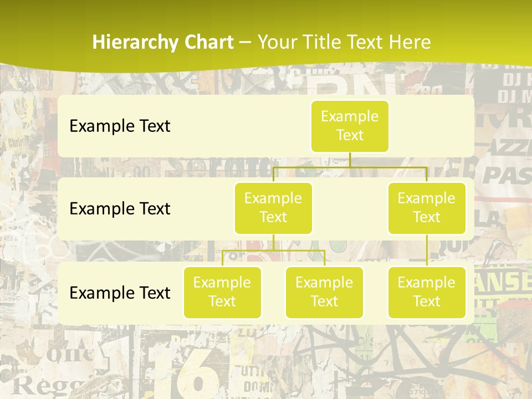Image resolution: width=532 pixels, height=399 pixels.
Task: Select the leftmost box in the bottom level
Action: (222, 292)
